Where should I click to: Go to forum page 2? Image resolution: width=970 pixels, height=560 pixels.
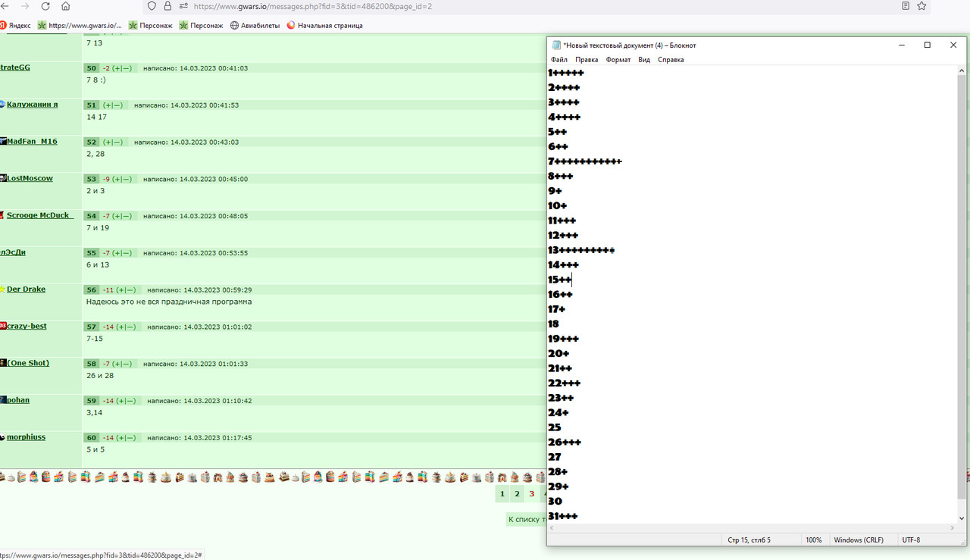pyautogui.click(x=517, y=494)
